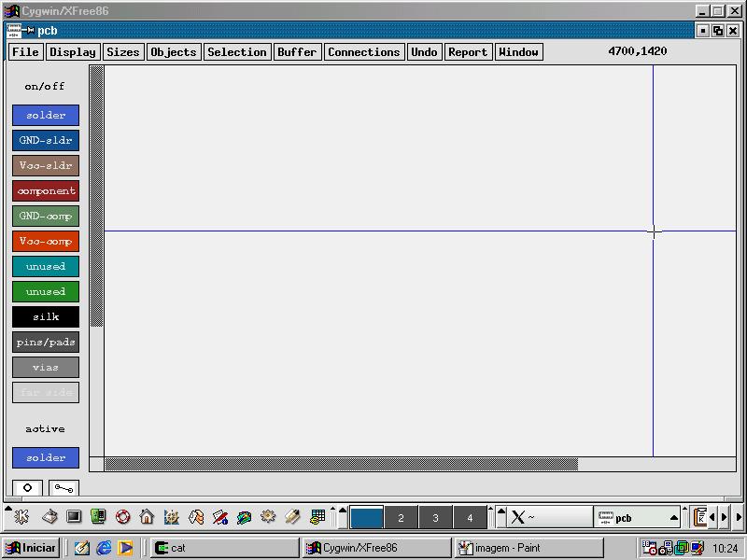Launch the terminal screen icon
The image size is (747, 560).
(74, 516)
